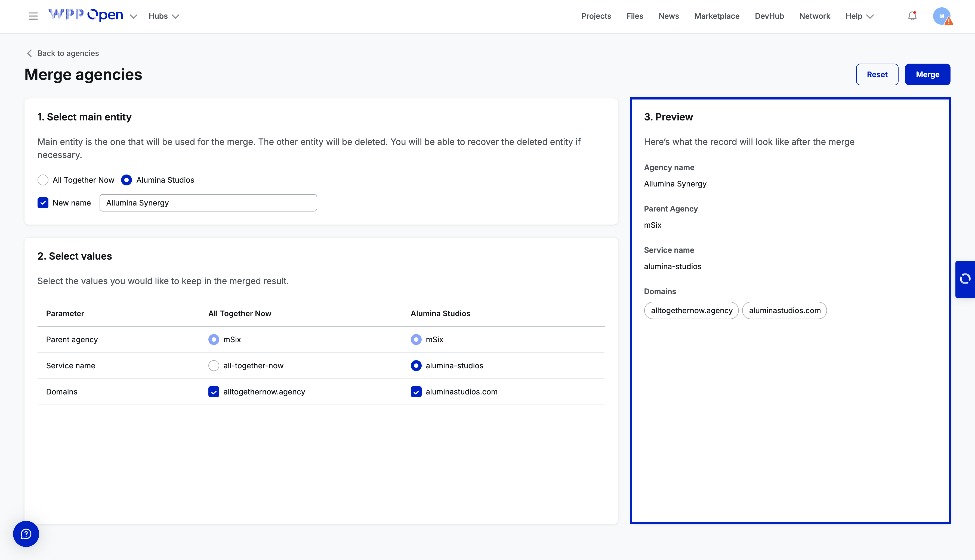Click the WPP Open logo
975x560 pixels.
click(x=86, y=15)
